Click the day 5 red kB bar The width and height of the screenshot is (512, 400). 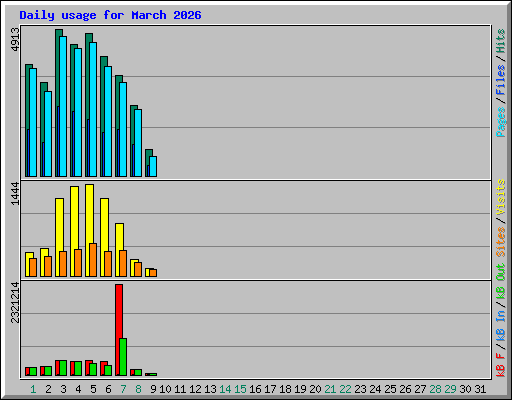87,368
